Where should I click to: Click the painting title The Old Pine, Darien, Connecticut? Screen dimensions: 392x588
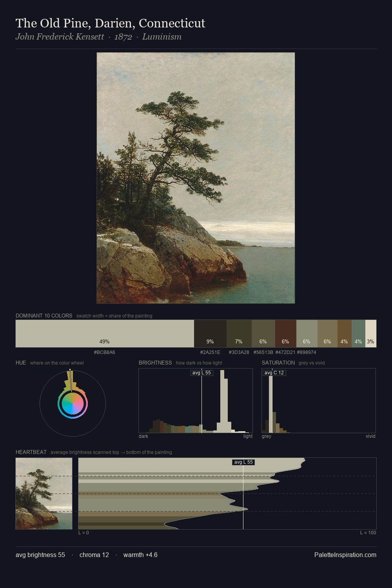110,23
